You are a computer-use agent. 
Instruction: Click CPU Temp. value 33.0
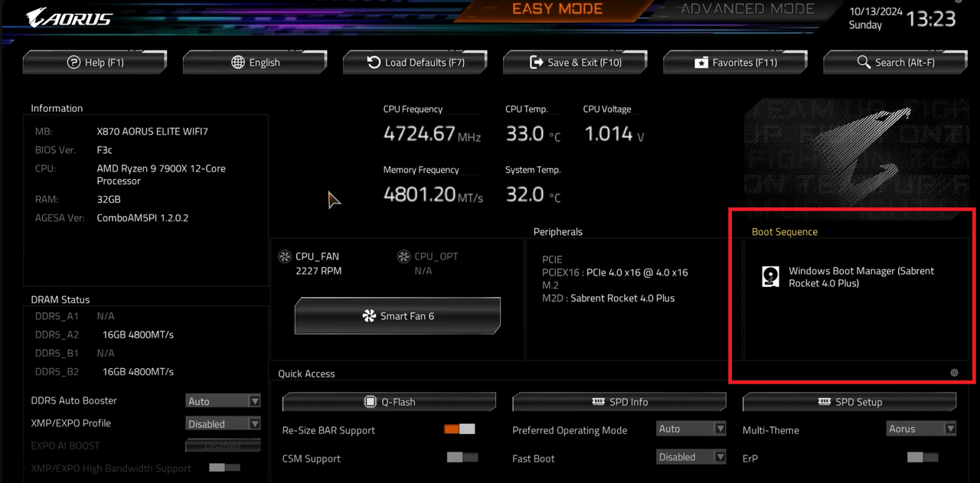pyautogui.click(x=524, y=134)
